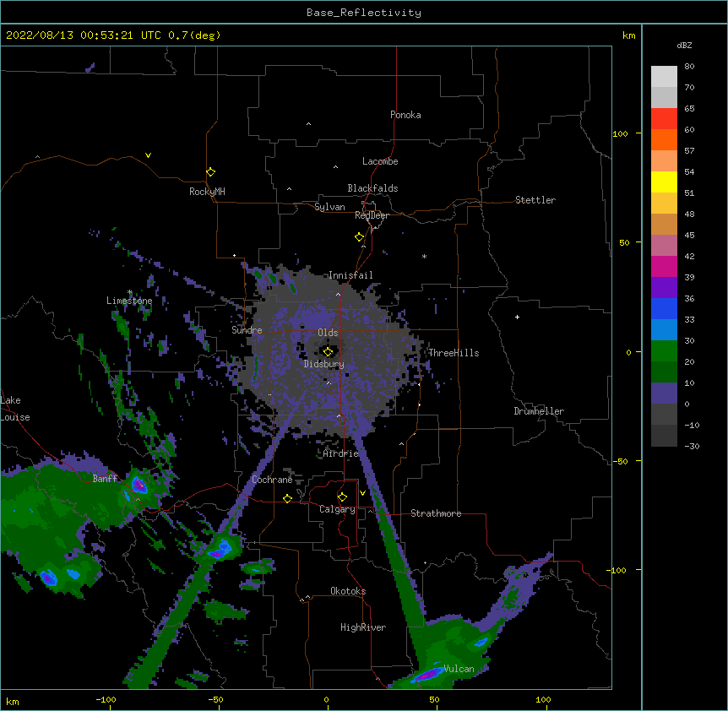Select the light gray 70-80 dBZ legend swatch
The height and width of the screenshot is (711, 728).
click(x=664, y=76)
